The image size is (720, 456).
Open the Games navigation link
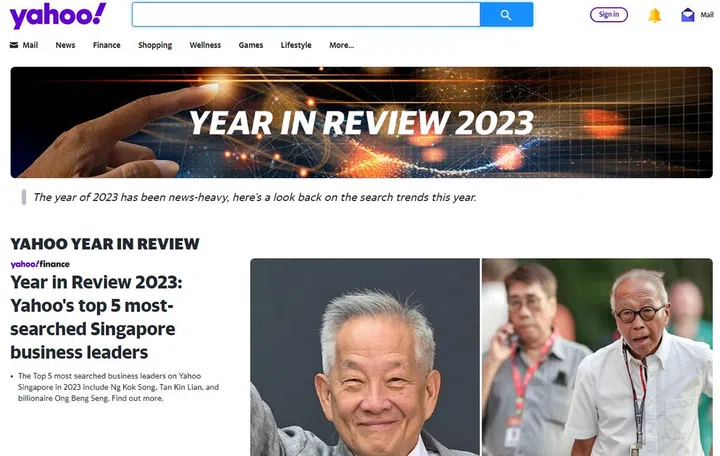click(x=251, y=45)
